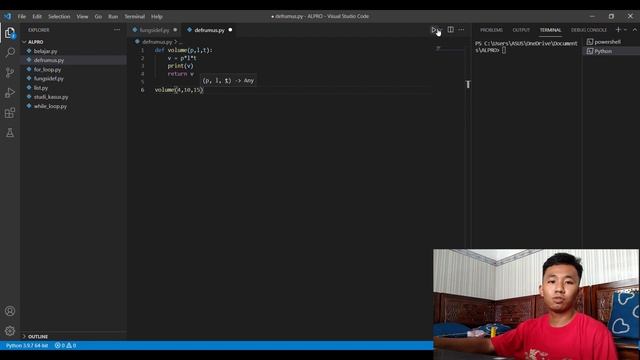Close the fungsidef.py tab via unsaved dot

click(176, 30)
